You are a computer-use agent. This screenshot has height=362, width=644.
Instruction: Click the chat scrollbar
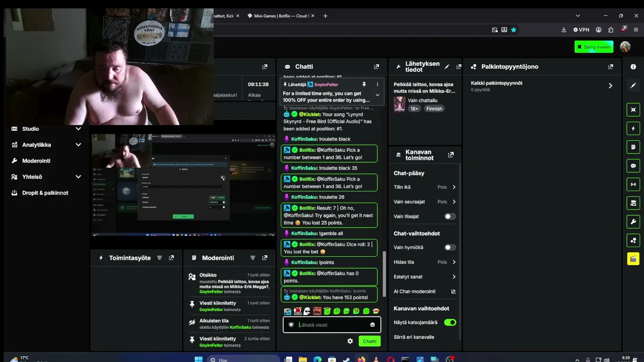(x=384, y=274)
